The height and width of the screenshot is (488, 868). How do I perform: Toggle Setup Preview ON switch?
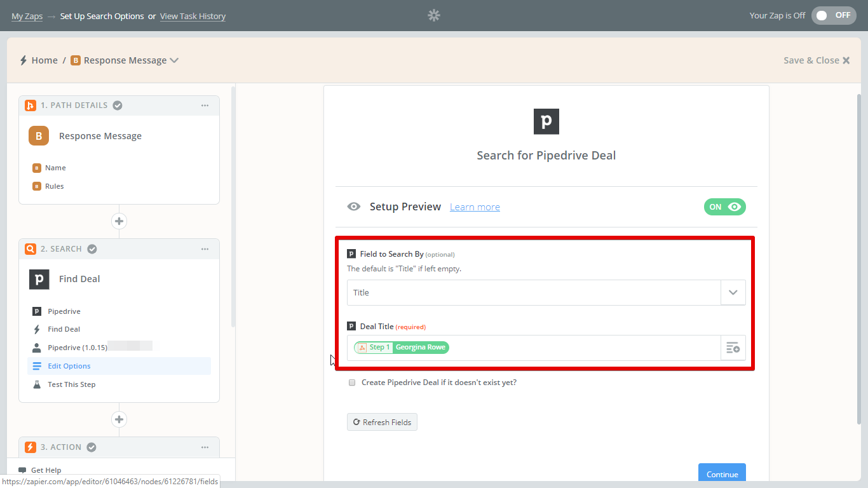[x=724, y=207]
